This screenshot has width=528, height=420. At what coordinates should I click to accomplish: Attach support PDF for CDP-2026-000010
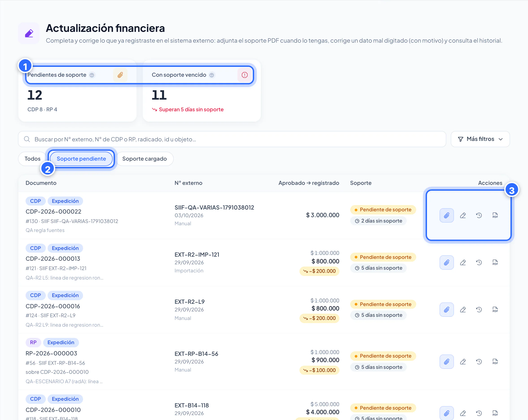447,413
